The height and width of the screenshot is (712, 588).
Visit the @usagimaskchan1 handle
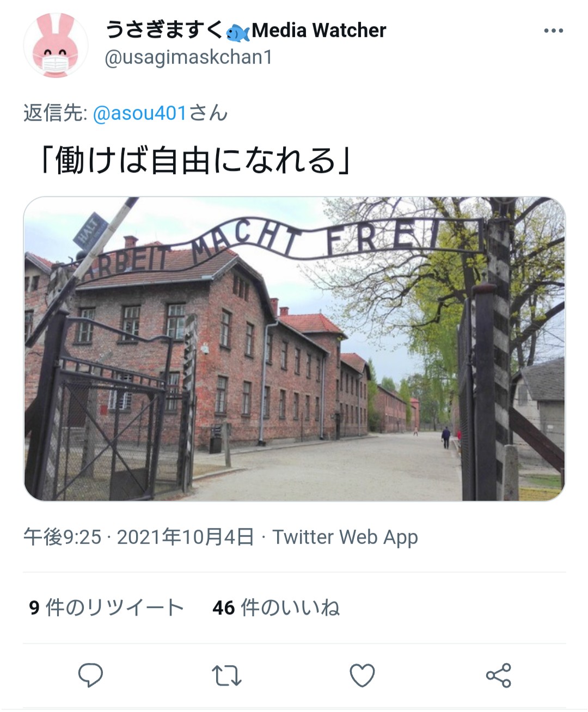188,57
